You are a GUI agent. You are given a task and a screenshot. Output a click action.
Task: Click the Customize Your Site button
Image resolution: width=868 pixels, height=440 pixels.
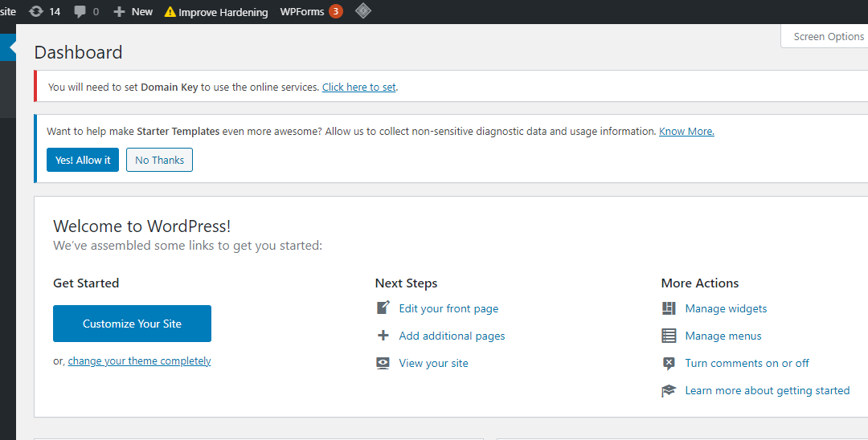(132, 324)
